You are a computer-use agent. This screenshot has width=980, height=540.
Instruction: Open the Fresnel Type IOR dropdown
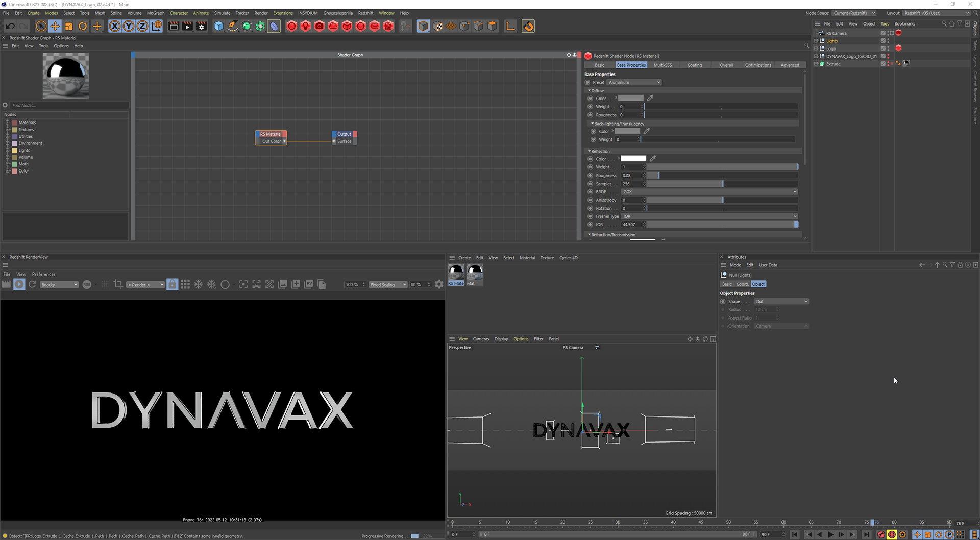tap(709, 216)
